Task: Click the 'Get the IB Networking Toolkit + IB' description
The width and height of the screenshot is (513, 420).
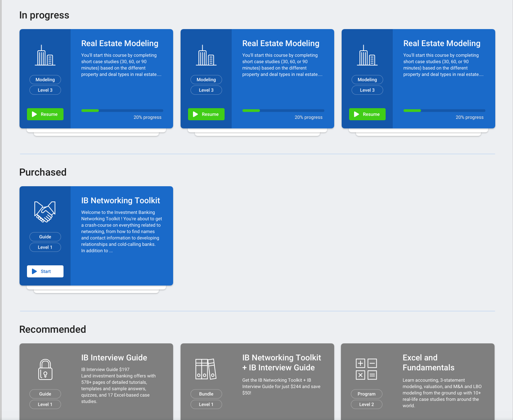Action: pos(281,387)
